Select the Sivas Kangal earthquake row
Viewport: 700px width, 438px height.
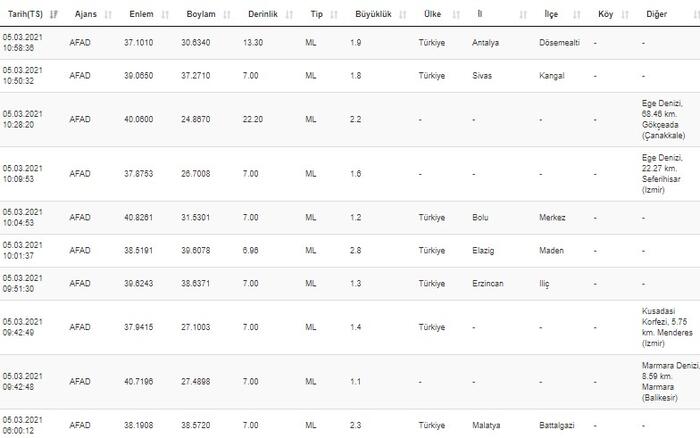[350, 76]
